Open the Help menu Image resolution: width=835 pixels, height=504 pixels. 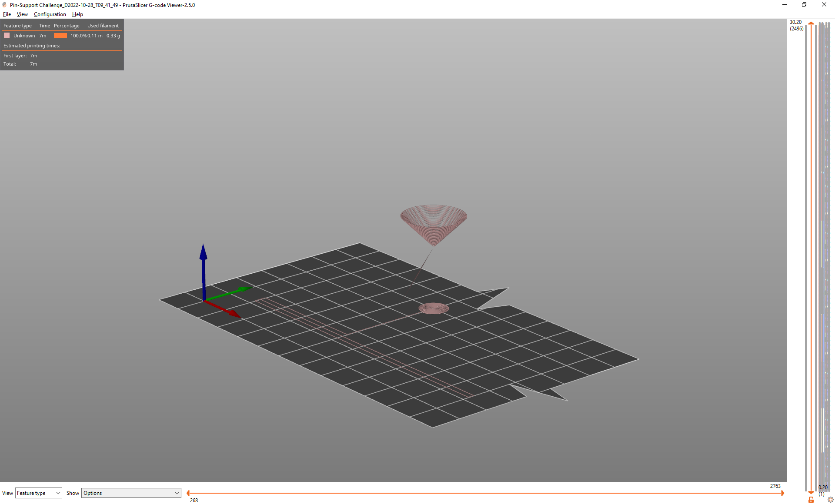[x=77, y=14]
